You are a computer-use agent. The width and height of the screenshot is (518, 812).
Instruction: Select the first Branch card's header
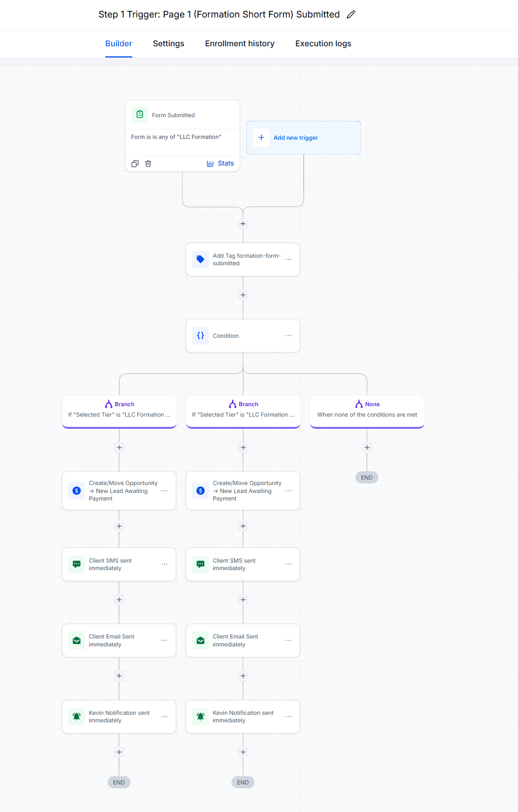click(119, 404)
